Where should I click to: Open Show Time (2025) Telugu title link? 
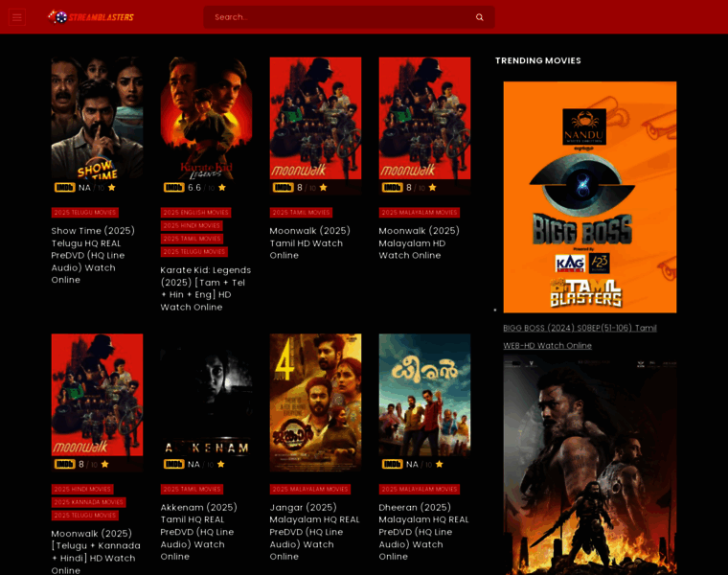[x=93, y=255]
